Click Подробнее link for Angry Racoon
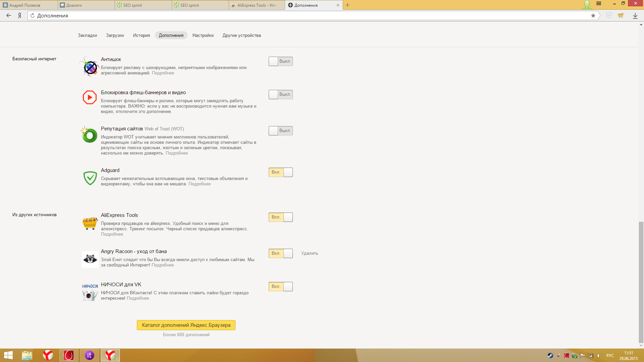The height and width of the screenshot is (362, 644). (162, 265)
